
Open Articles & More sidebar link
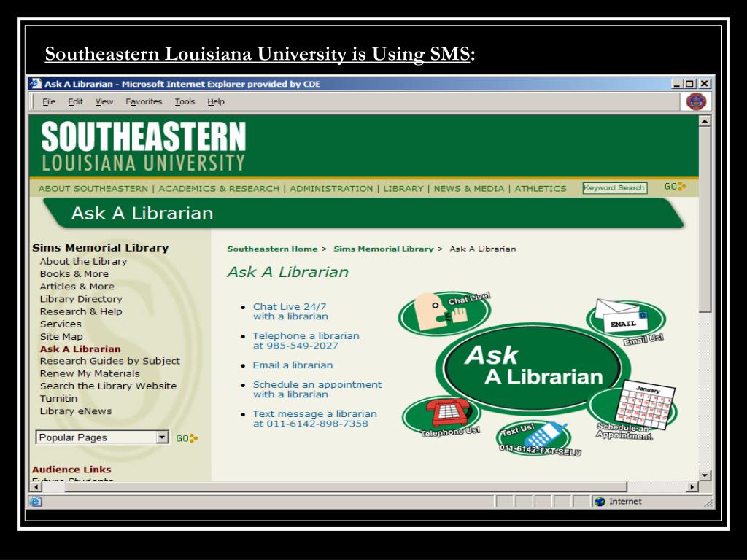(x=77, y=286)
